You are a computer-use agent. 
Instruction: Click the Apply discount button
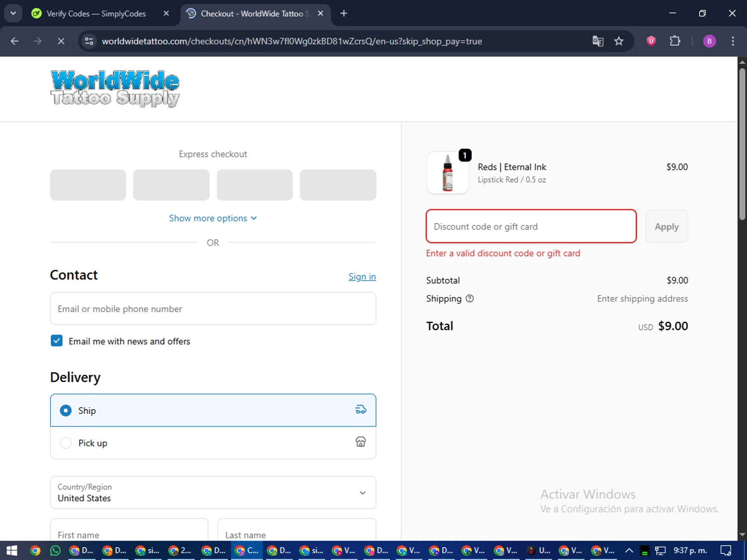(x=666, y=226)
